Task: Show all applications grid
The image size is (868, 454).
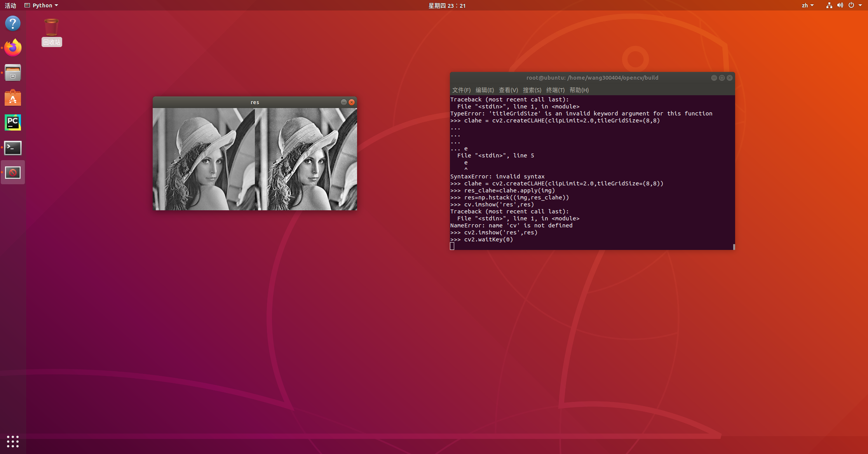Action: pyautogui.click(x=13, y=441)
